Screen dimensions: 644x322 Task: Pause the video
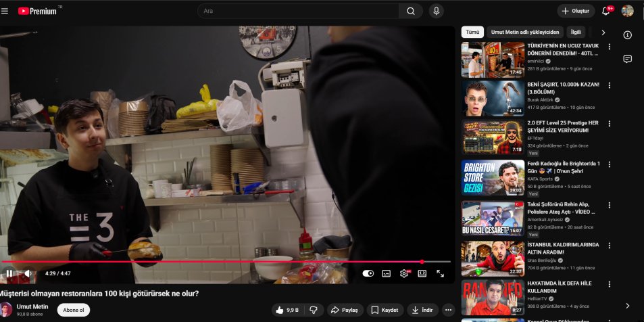[9, 273]
